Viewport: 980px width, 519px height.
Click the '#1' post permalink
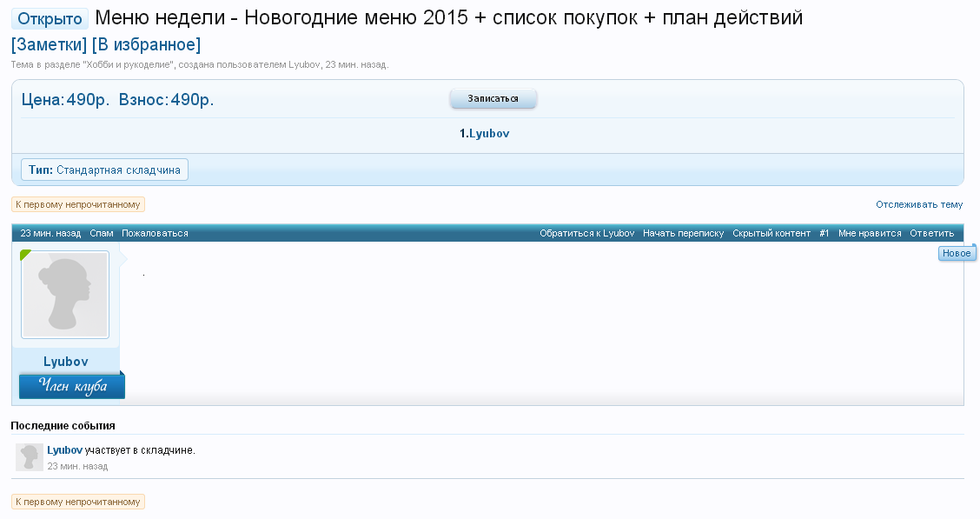coord(824,233)
